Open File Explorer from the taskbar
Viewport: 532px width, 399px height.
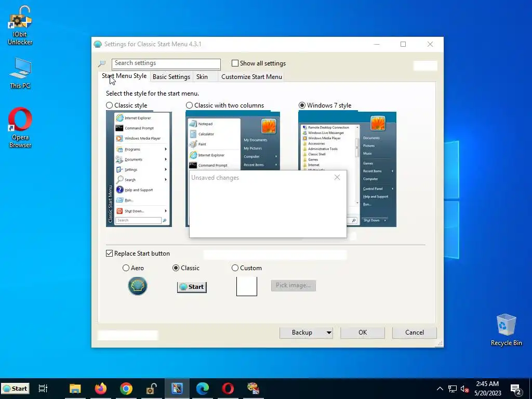(x=75, y=389)
